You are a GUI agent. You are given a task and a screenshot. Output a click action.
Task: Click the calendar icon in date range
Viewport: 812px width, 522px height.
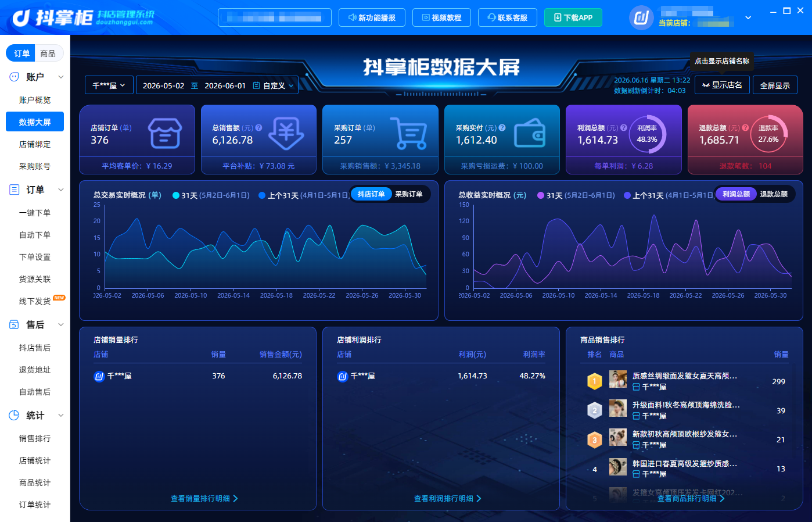click(256, 85)
